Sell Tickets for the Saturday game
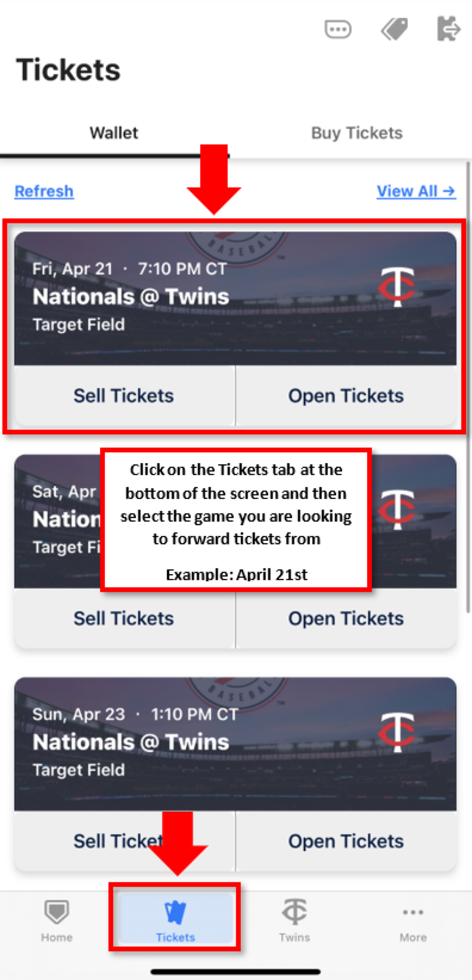The width and height of the screenshot is (472, 980). click(124, 618)
